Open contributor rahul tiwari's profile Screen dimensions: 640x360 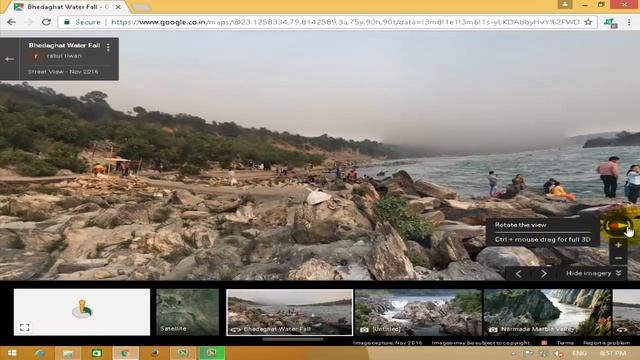[64, 56]
